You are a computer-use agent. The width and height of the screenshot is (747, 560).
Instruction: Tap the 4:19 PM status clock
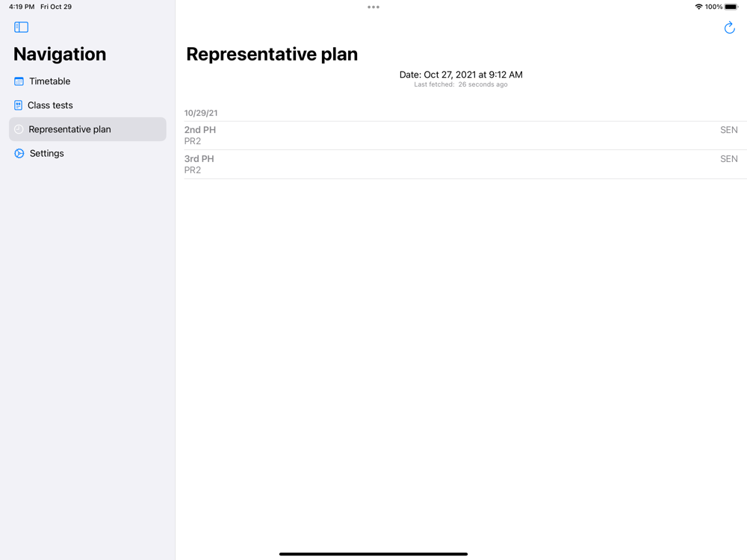click(22, 7)
